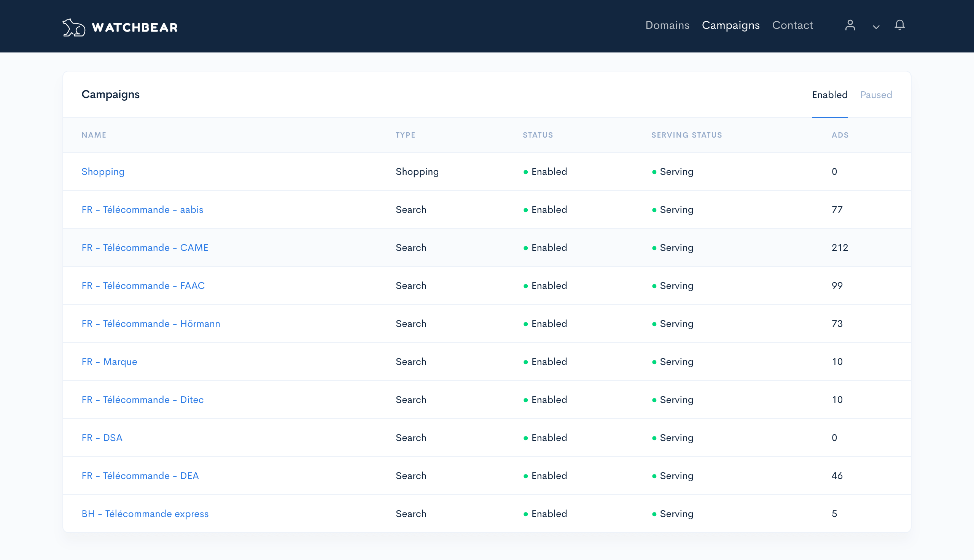
Task: Switch to the Paused tab
Action: click(x=876, y=95)
